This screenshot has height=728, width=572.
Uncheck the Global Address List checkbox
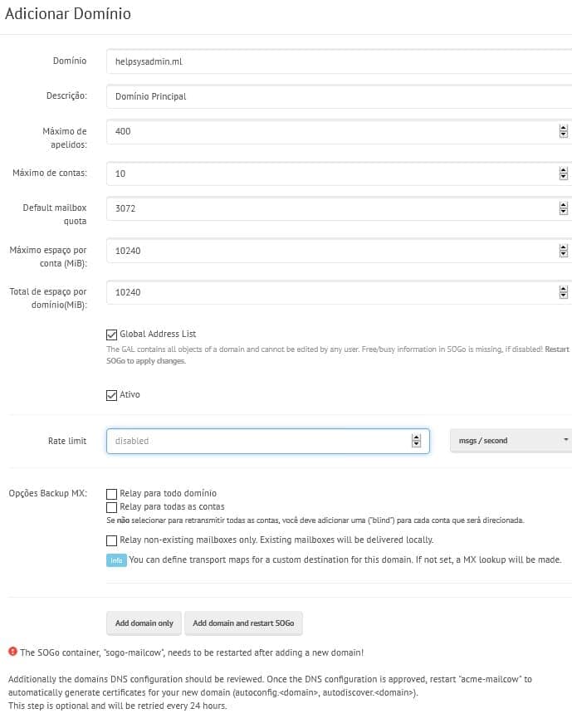click(x=112, y=335)
